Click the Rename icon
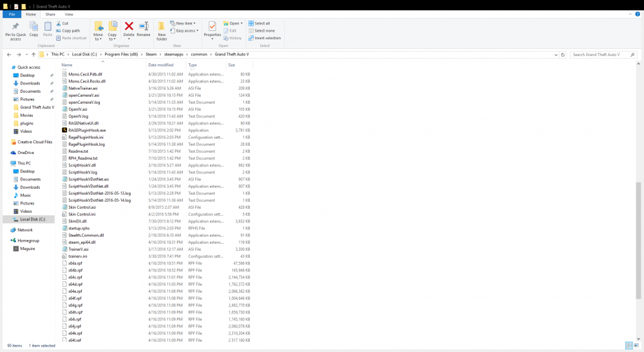The height and width of the screenshot is (352, 644). pos(144,26)
